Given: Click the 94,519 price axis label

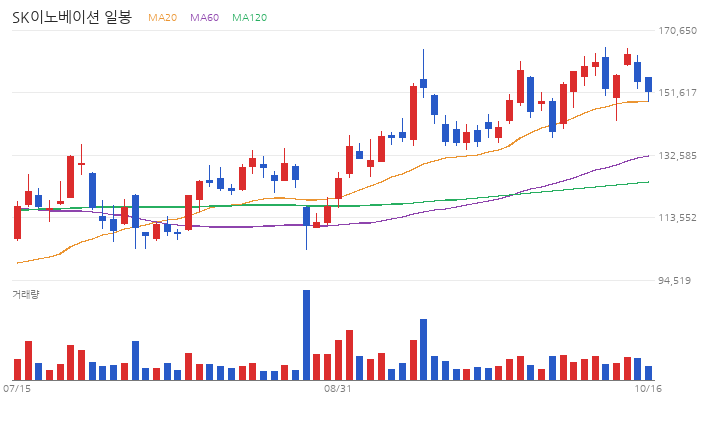Looking at the screenshot, I should pos(674,281).
